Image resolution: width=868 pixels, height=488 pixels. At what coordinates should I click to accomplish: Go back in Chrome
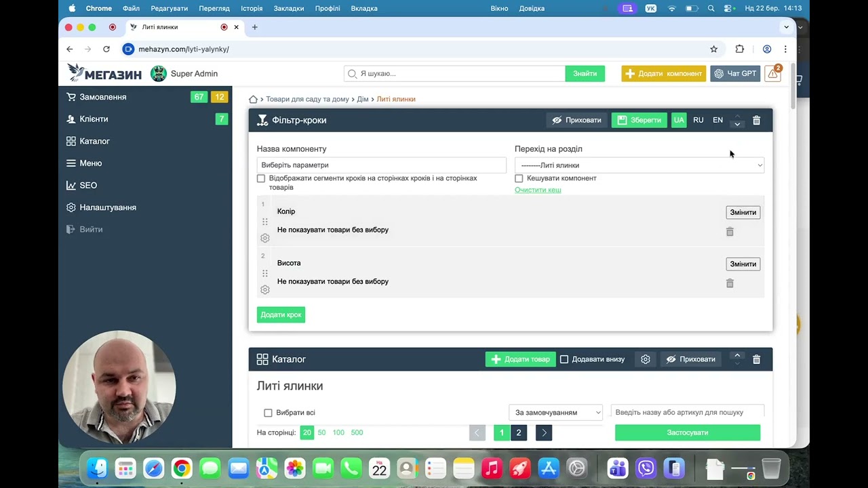[70, 49]
